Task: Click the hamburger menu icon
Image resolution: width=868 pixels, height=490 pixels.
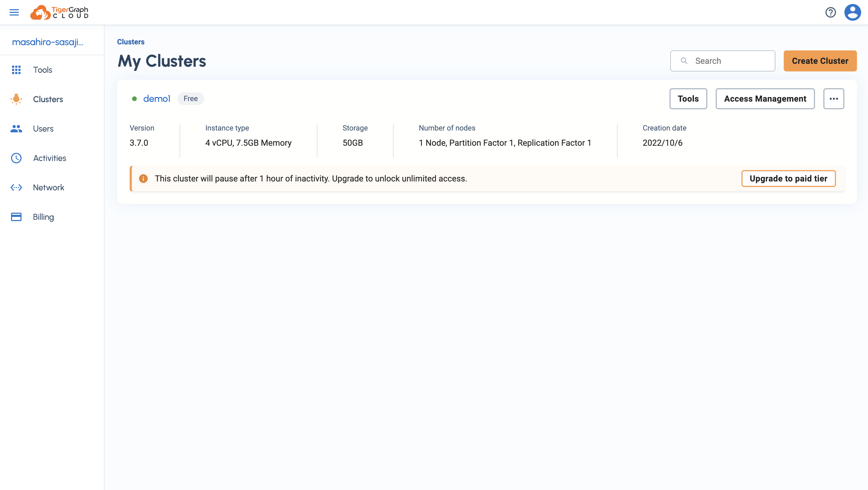Action: pos(14,12)
